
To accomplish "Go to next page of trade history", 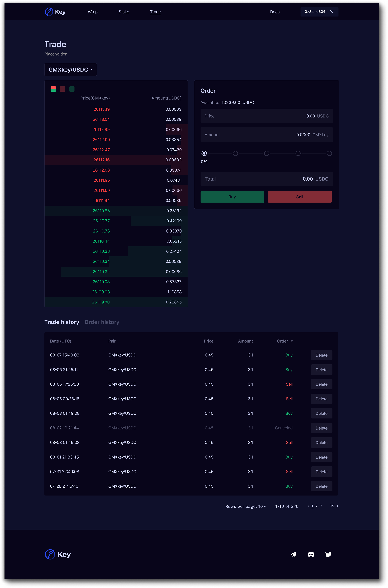I will coord(337,506).
